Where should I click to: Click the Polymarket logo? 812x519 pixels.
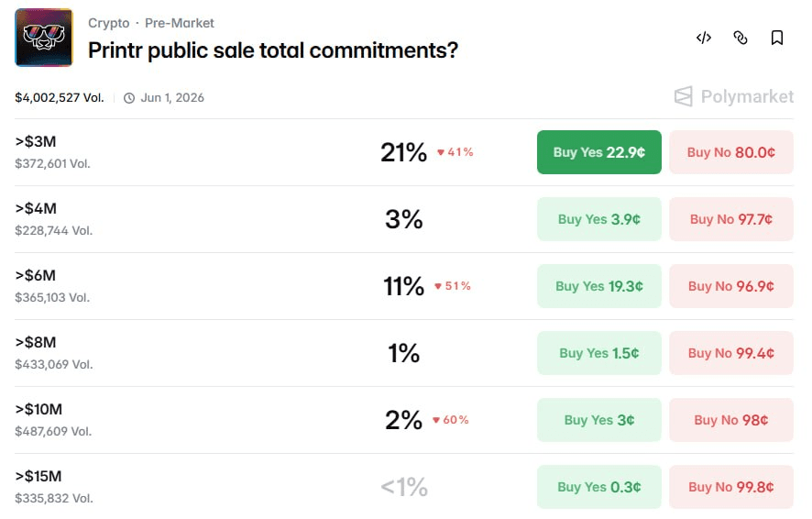734,96
